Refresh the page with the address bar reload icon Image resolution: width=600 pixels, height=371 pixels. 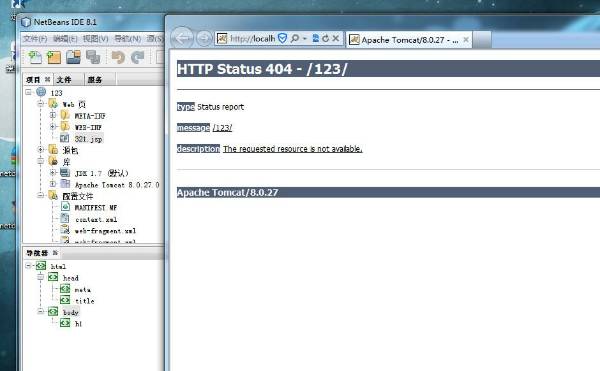326,38
